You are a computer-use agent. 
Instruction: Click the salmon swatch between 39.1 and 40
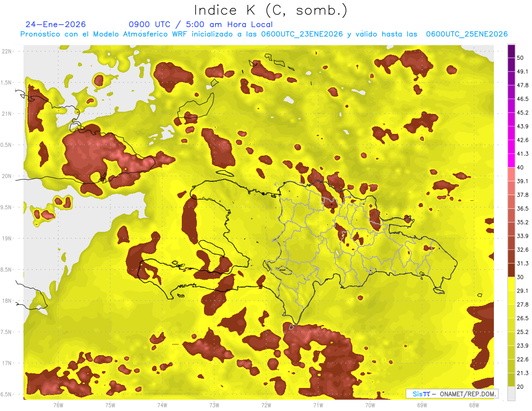point(511,174)
